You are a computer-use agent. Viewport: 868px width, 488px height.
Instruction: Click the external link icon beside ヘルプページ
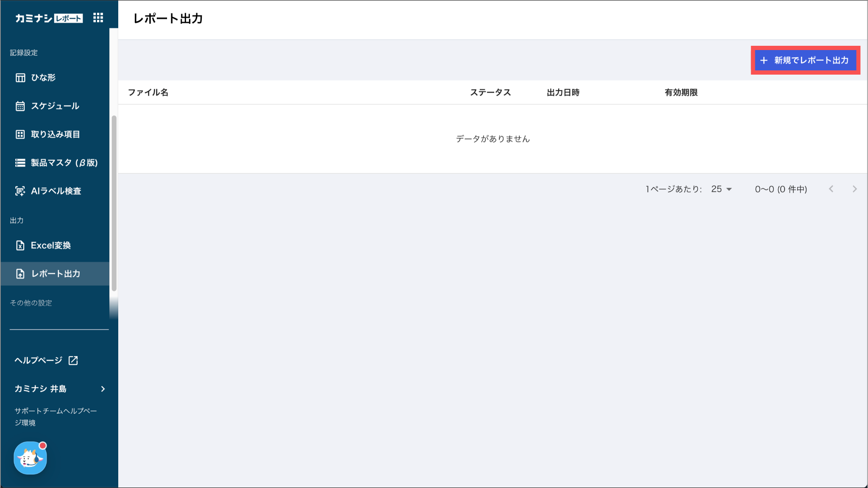(x=73, y=360)
